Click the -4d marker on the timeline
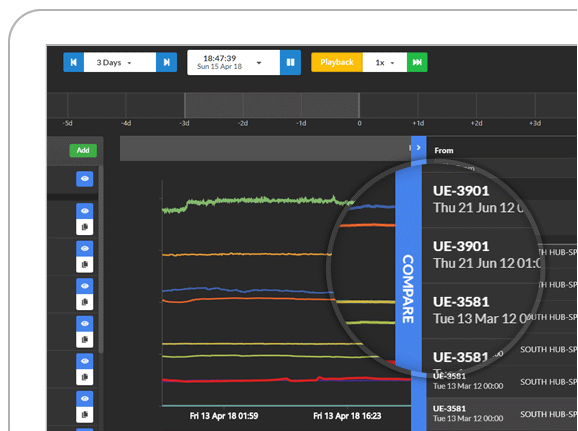 pyautogui.click(x=126, y=123)
